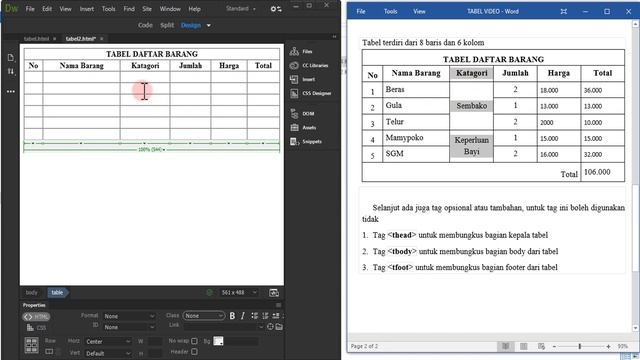Viewport: 640px width, 360px height.
Task: Click the Browse for File folder icon
Action: pos(279,327)
